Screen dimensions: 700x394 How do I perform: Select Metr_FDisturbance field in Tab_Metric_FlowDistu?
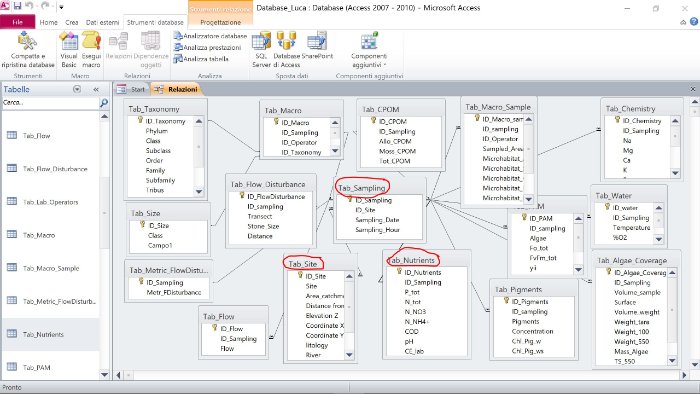(x=174, y=292)
